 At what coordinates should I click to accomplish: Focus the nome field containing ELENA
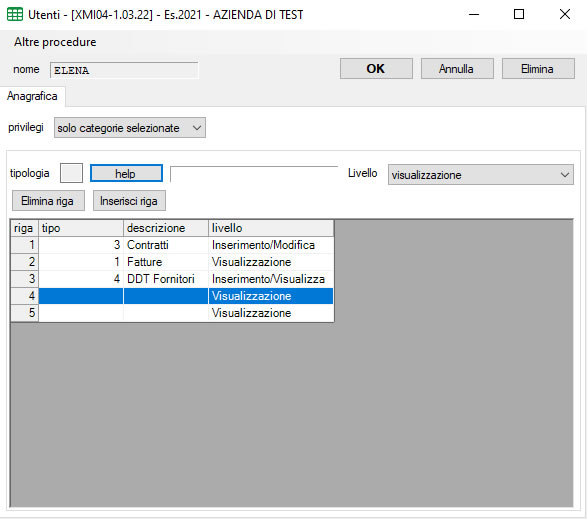coord(124,70)
